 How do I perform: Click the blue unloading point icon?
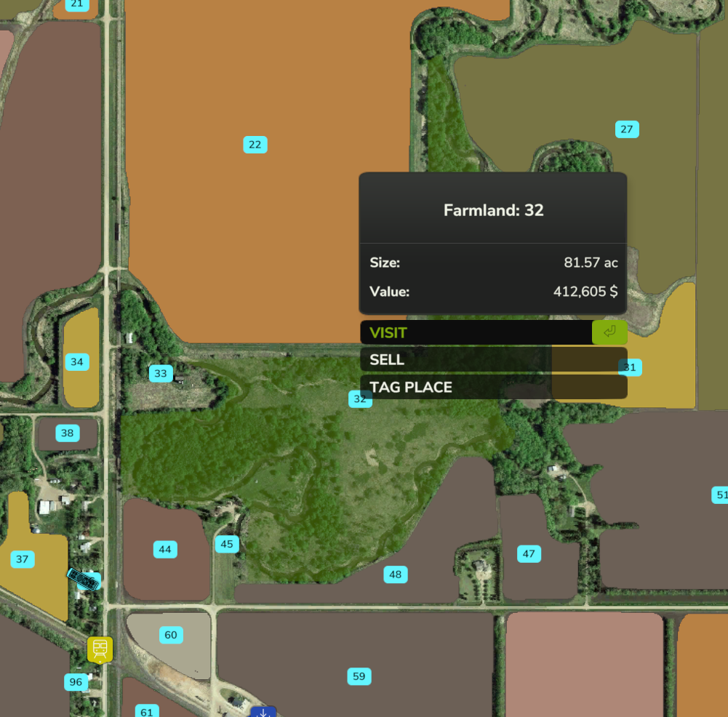pyautogui.click(x=263, y=712)
